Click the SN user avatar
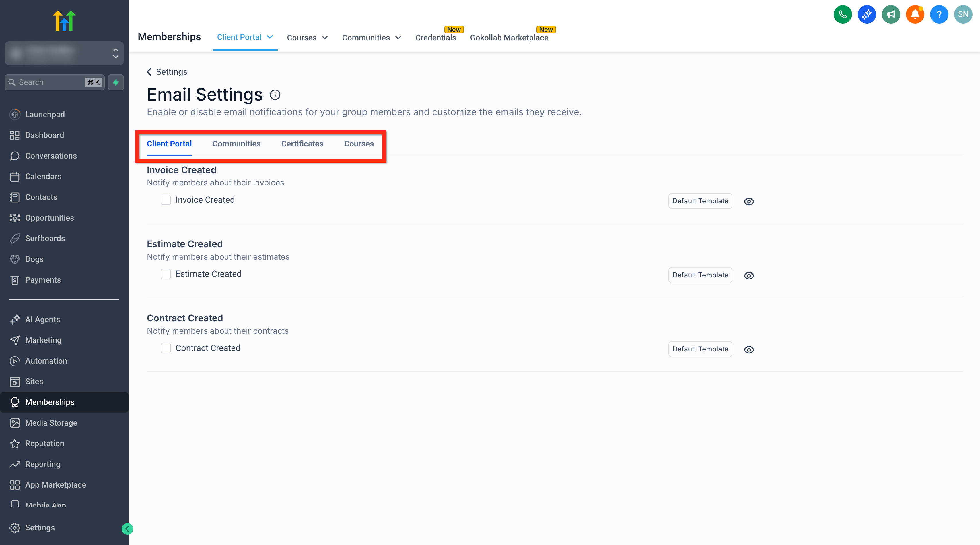The image size is (980, 545). [x=963, y=14]
